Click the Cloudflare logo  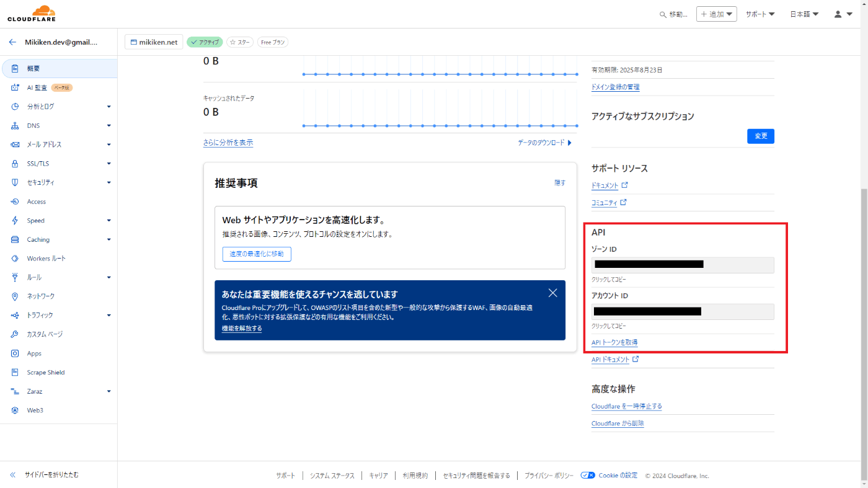click(32, 14)
